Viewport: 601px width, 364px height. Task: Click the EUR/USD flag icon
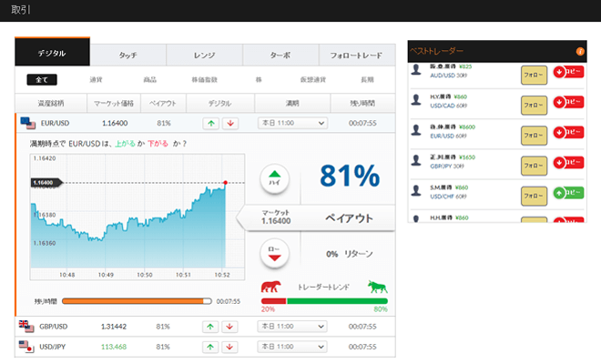pyautogui.click(x=28, y=123)
